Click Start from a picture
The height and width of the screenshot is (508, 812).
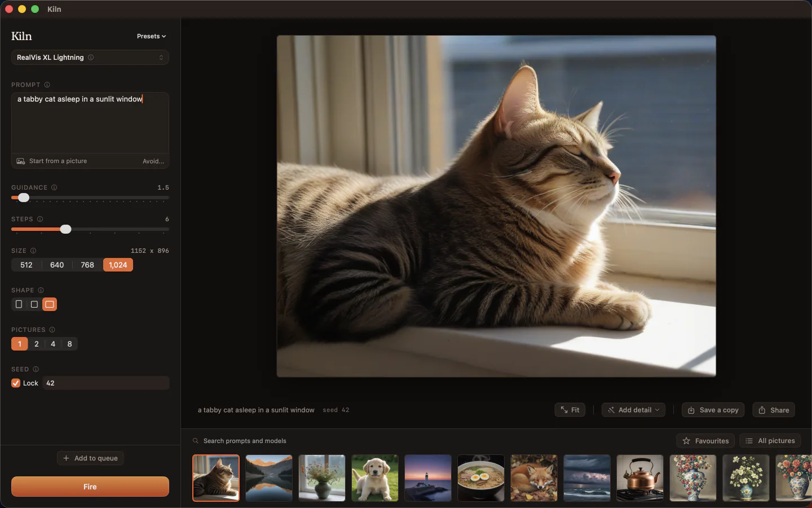(52, 161)
